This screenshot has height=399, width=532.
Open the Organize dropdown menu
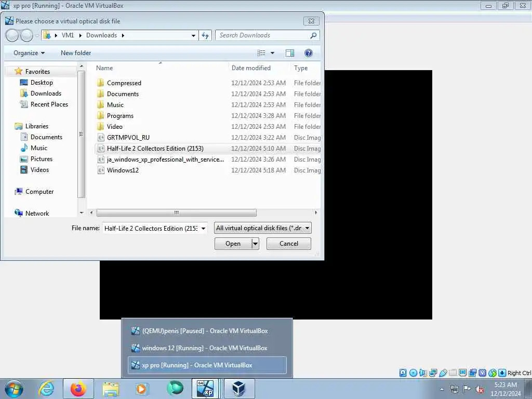point(29,53)
